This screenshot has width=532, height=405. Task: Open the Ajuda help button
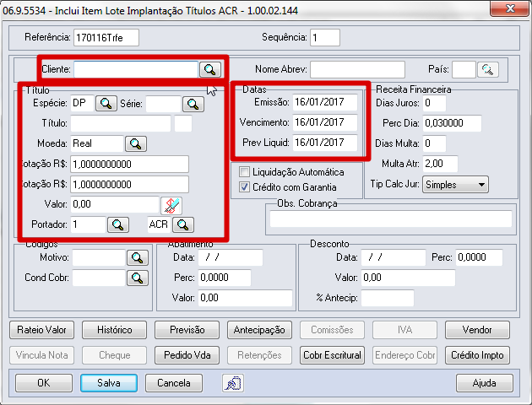tap(485, 383)
